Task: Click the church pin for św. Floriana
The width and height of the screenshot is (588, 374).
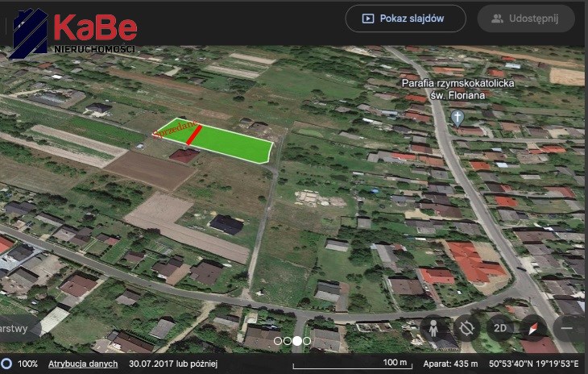Action: (x=458, y=118)
